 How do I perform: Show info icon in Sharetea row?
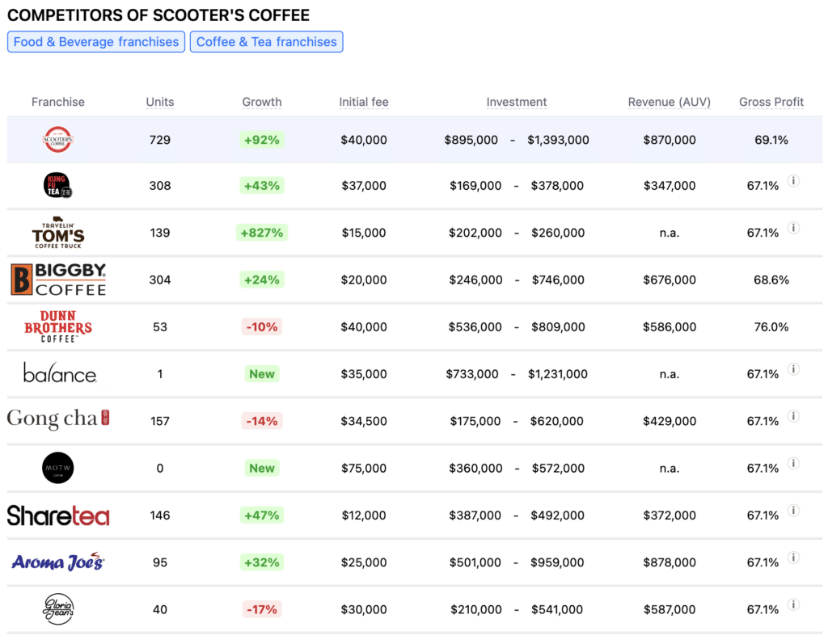(793, 510)
